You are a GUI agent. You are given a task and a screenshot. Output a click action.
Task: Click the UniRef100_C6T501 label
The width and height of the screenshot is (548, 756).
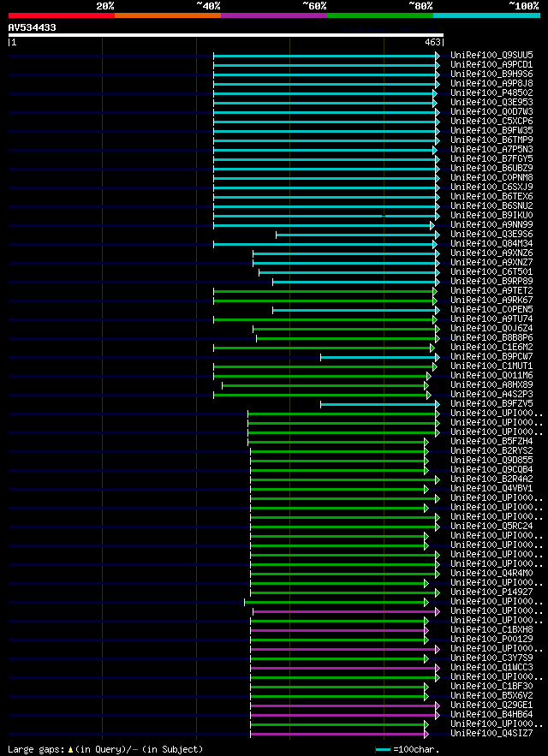coord(491,272)
